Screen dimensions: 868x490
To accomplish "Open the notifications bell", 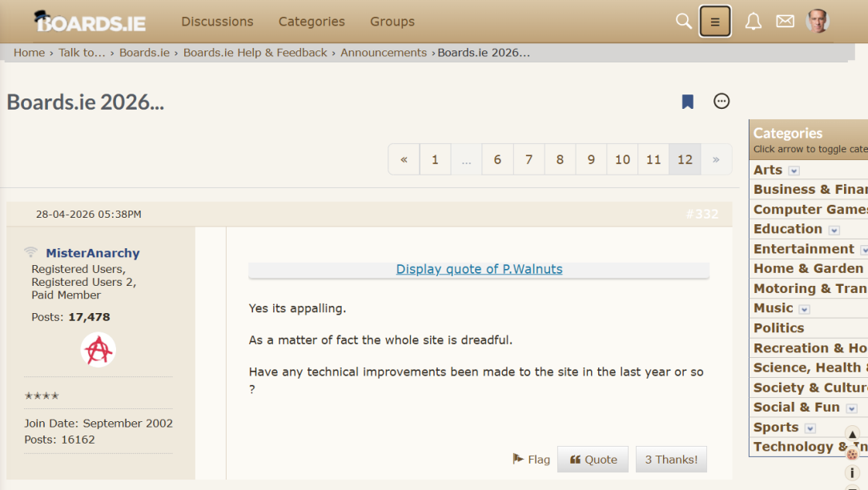I will click(x=753, y=21).
